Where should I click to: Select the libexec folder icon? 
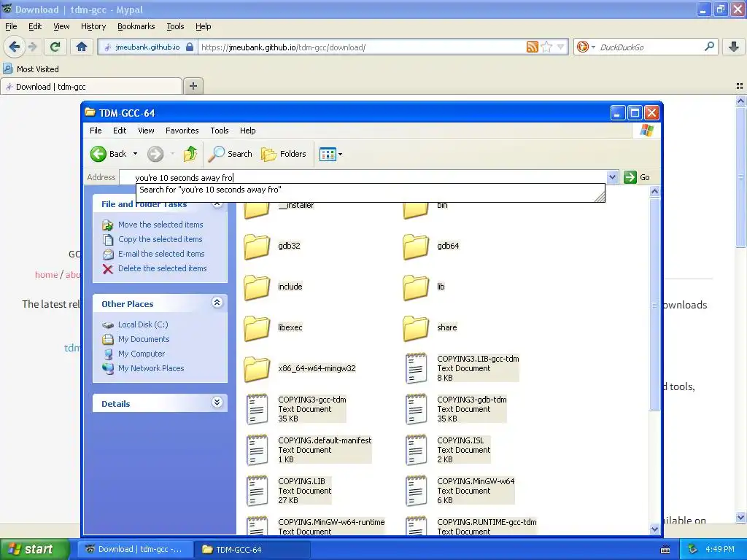(258, 328)
